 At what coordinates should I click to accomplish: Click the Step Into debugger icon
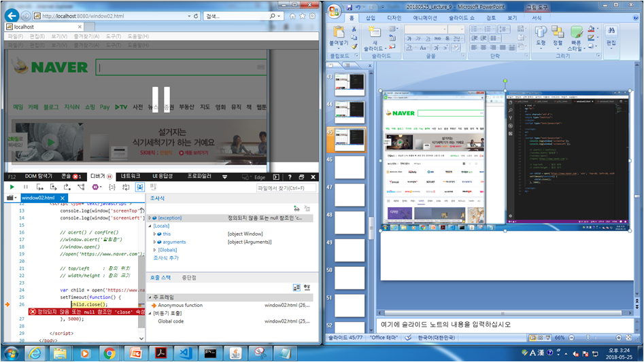coord(40,187)
